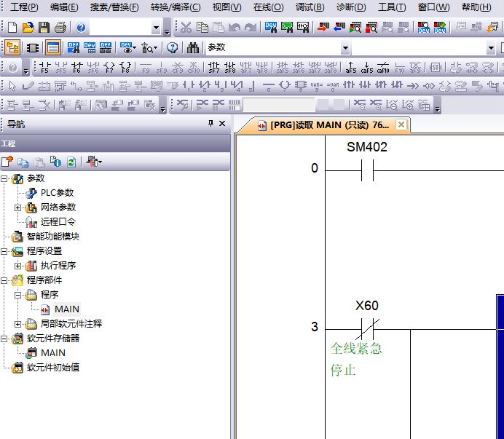
Task: Click the new data icon in navigation panel
Action: [x=7, y=162]
